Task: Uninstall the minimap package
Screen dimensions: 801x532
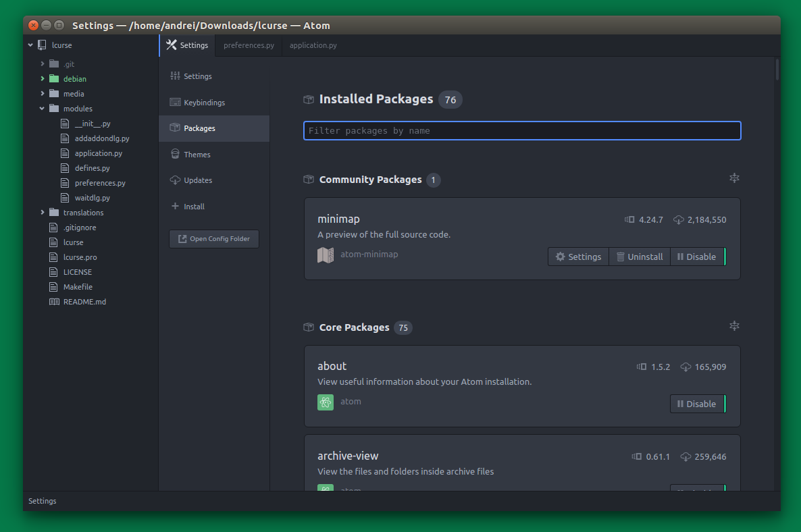Action: (x=640, y=257)
